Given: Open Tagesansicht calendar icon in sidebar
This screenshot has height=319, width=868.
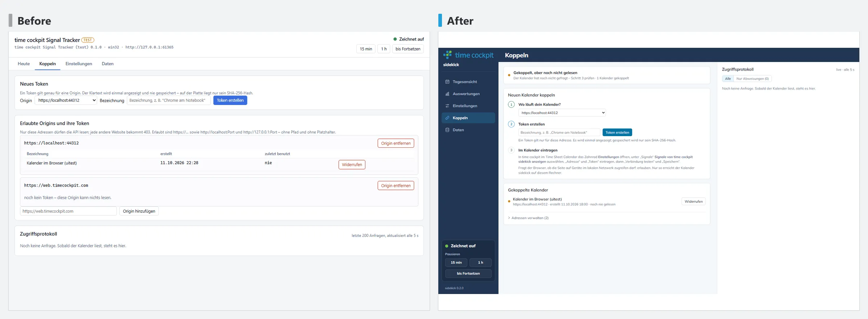Looking at the screenshot, I should click(447, 82).
